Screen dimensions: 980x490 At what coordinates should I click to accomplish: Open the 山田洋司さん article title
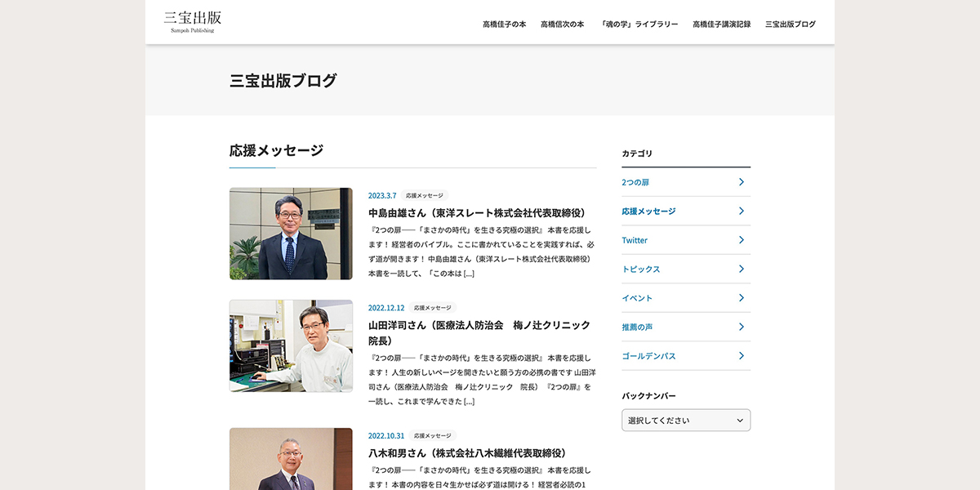point(479,332)
